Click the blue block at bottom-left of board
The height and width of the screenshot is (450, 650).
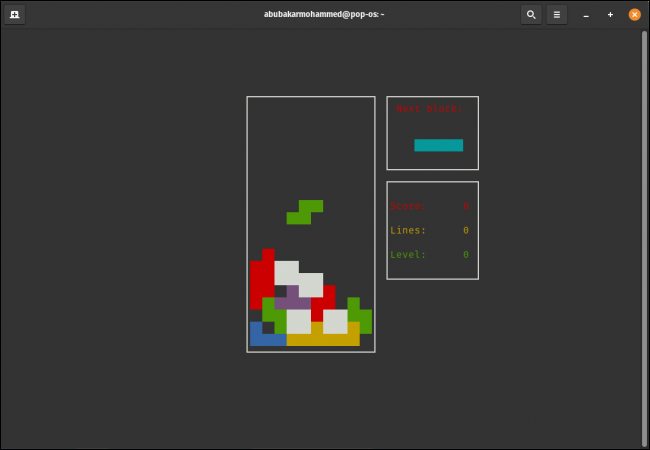(x=263, y=338)
